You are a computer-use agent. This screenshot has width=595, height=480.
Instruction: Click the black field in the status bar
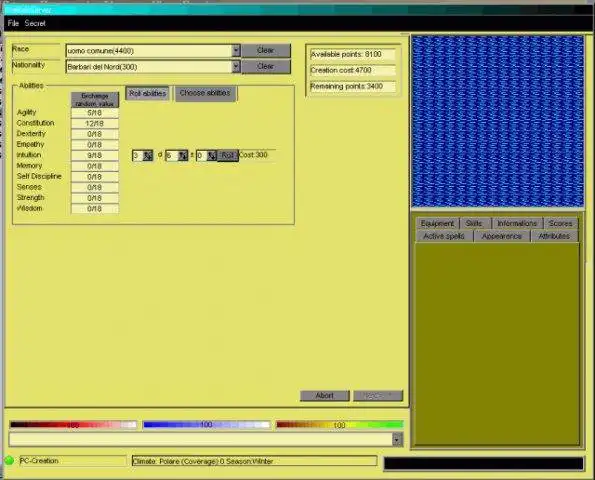484,464
